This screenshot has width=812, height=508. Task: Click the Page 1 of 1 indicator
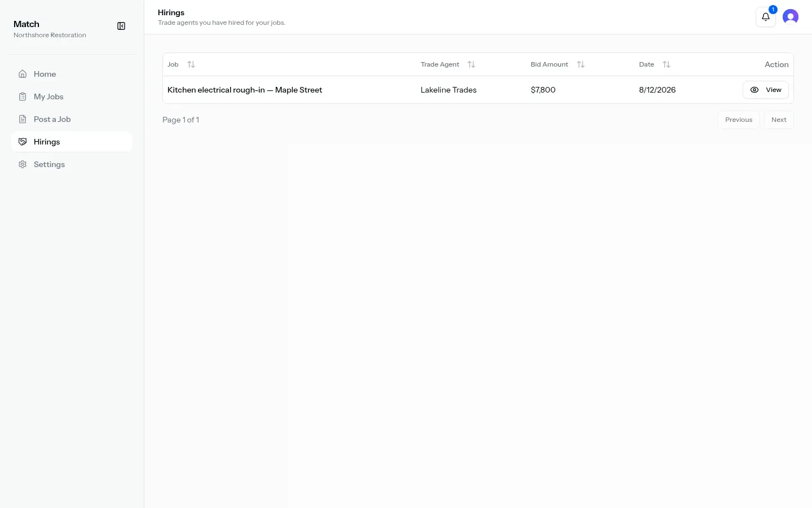(x=180, y=120)
